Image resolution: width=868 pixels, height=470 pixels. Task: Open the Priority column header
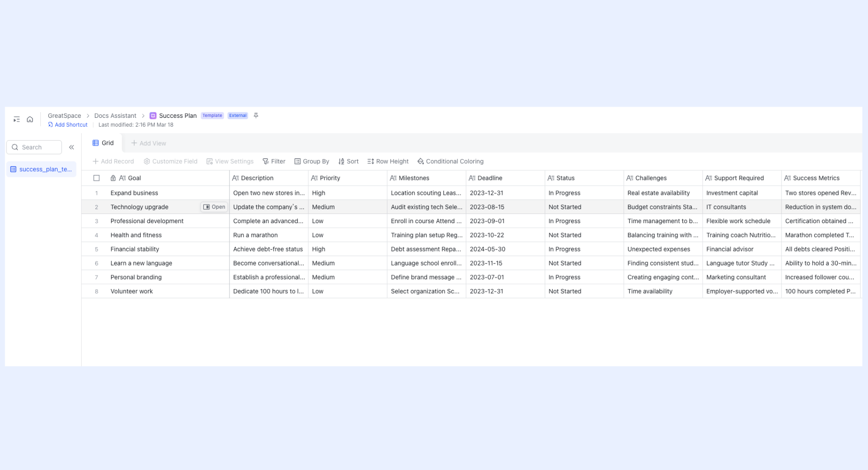coord(348,178)
